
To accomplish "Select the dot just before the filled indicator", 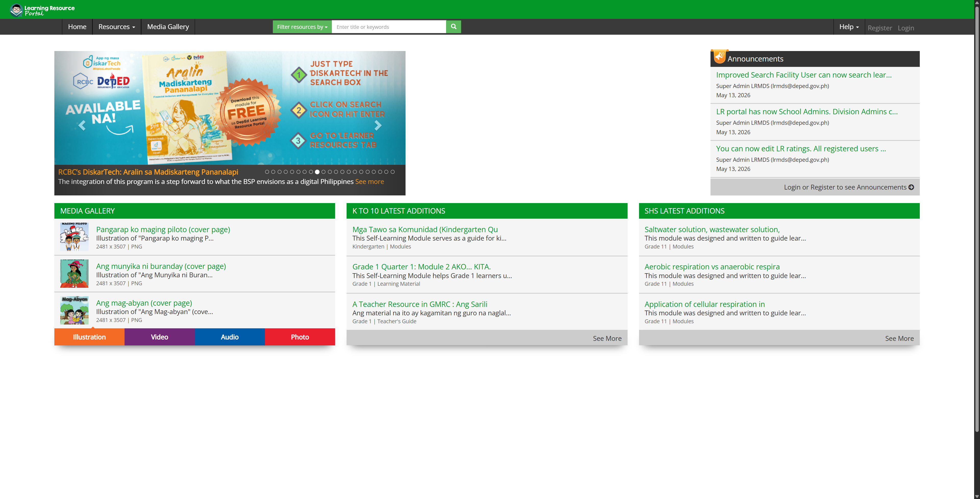I will [x=311, y=172].
